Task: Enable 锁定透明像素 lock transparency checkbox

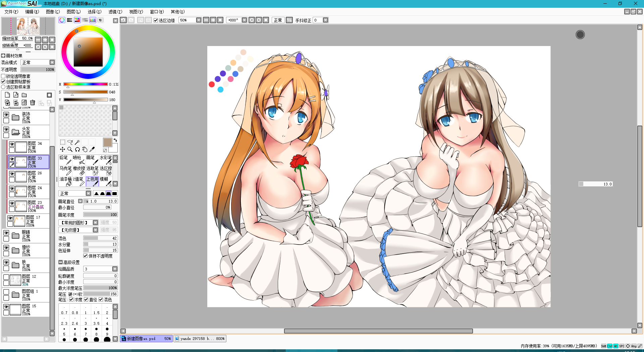Action: (x=3, y=76)
